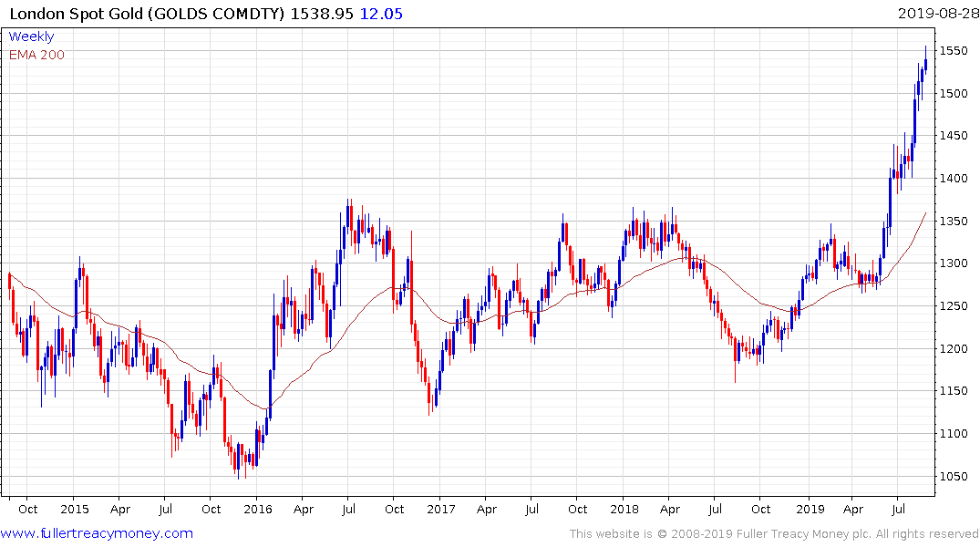Click the EMA 200 legend label

(36, 55)
